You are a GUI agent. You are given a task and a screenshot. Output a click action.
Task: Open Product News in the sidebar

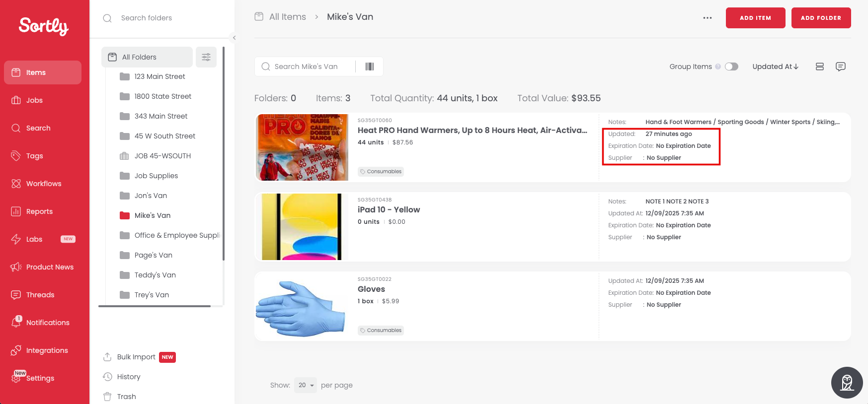[43, 267]
